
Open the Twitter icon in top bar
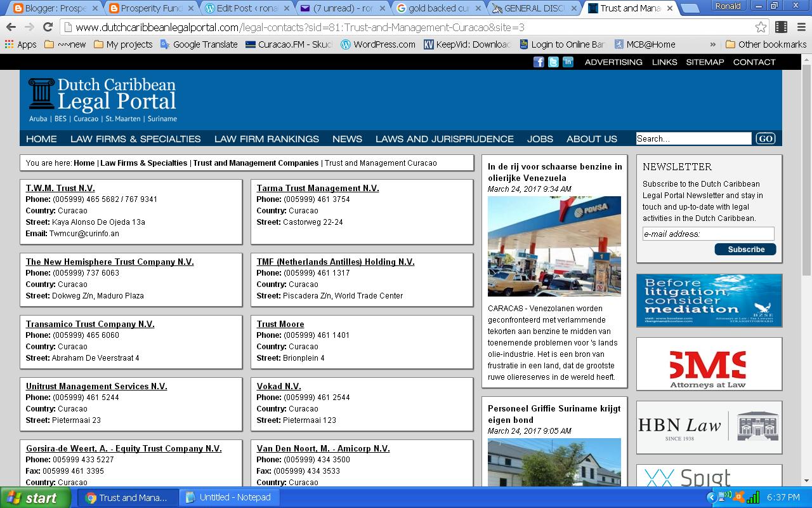click(x=553, y=62)
